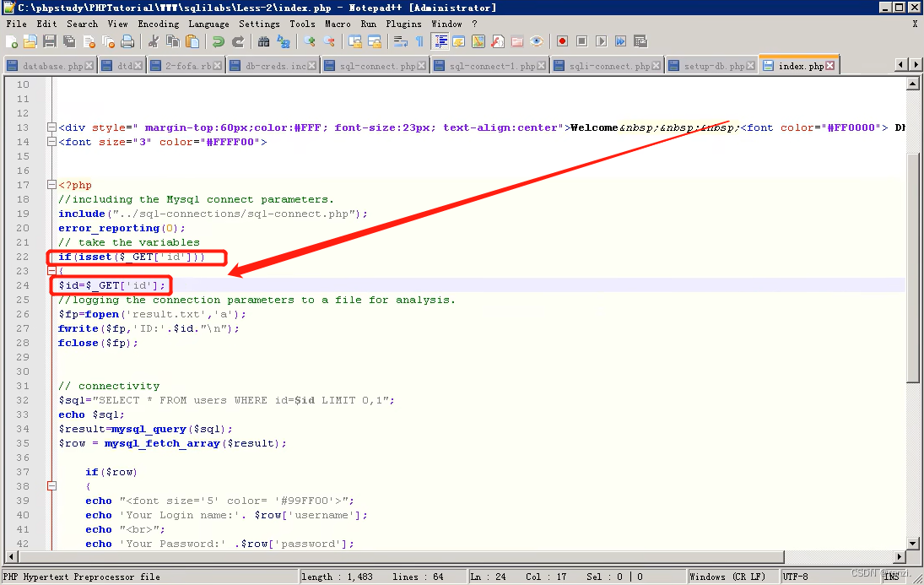Collapse the PHP code fold at line 17

point(51,185)
